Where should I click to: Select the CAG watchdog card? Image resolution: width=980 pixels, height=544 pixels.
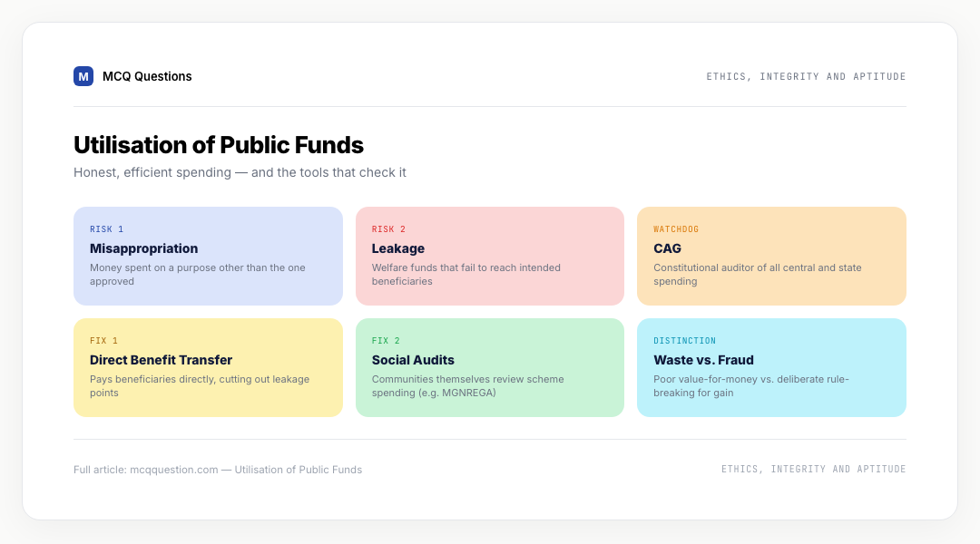coord(772,256)
